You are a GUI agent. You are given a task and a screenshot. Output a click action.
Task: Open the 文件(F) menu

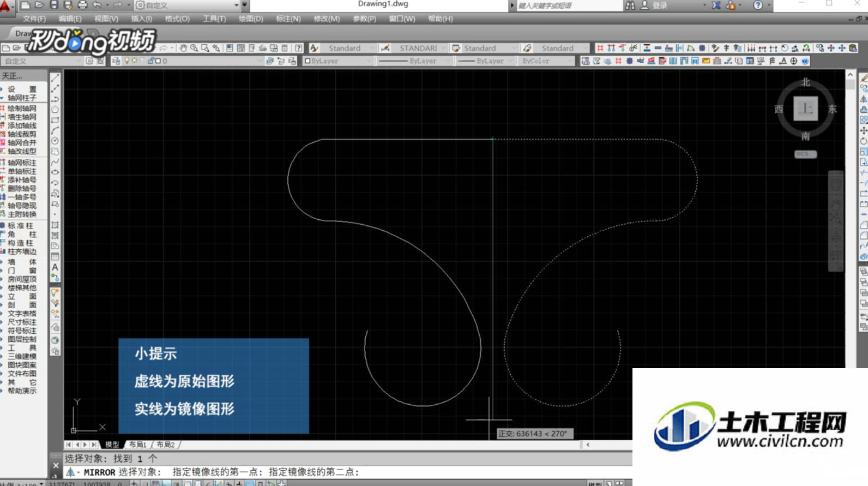(x=34, y=19)
